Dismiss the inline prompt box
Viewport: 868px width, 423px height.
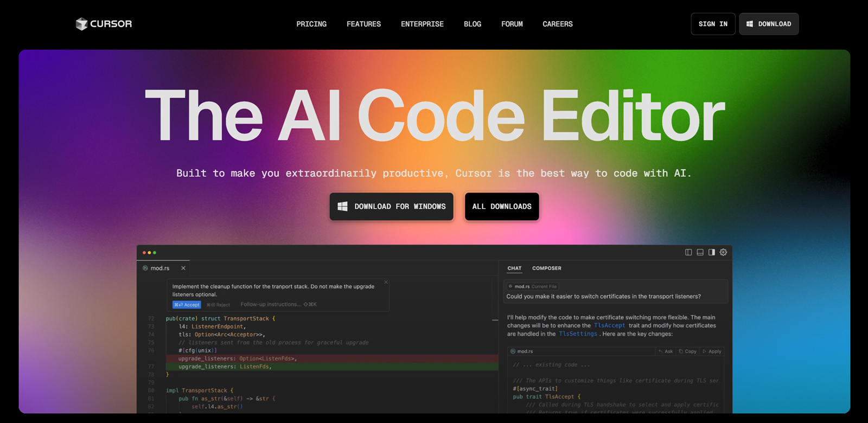[x=386, y=282]
